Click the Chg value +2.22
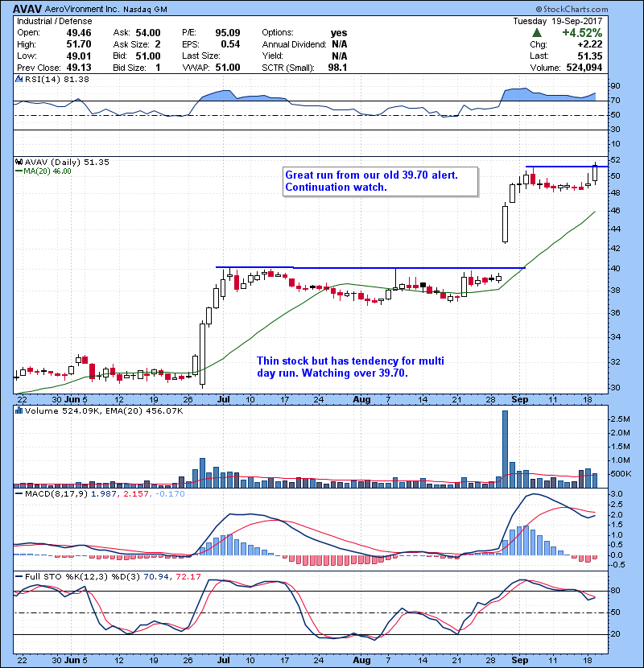The height and width of the screenshot is (668, 644). coord(590,44)
